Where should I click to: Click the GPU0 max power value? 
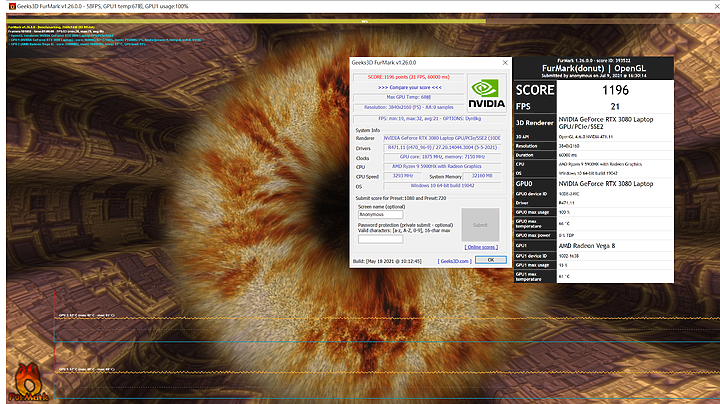(x=566, y=235)
